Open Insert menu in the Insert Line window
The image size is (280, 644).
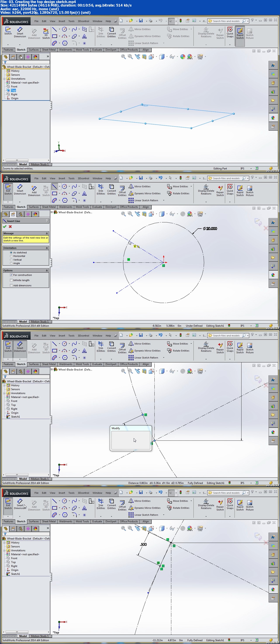[x=62, y=178]
